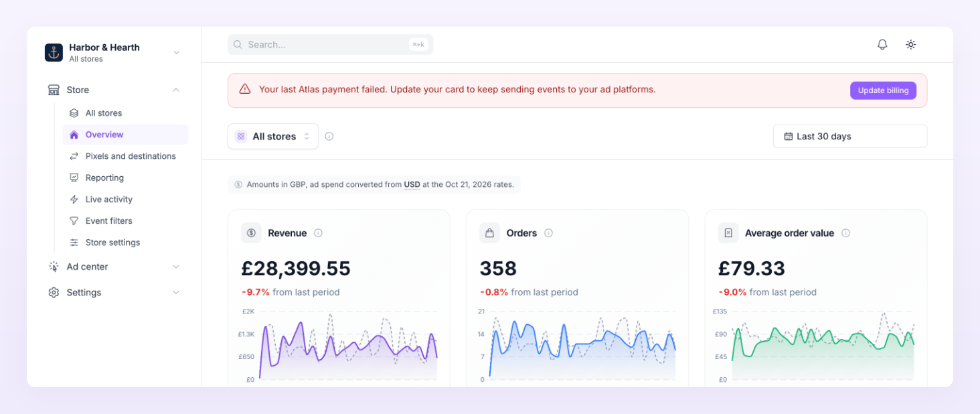Click the Store settings sliders icon
Viewport: 980px width, 414px height.
74,243
